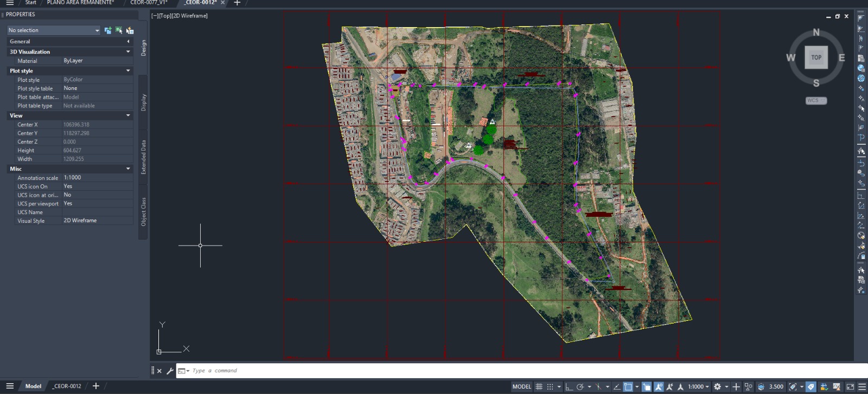Click the annotation monitor plus icon
The width and height of the screenshot is (868, 394).
click(x=736, y=386)
